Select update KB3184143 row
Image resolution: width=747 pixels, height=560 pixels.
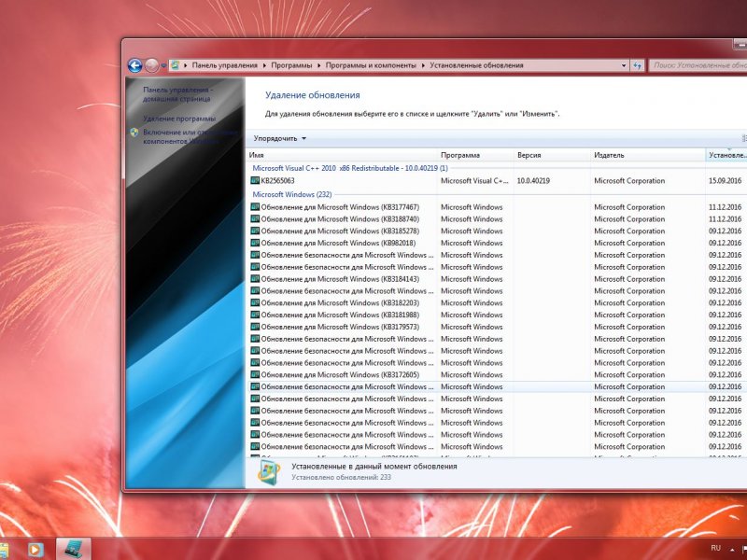[x=498, y=279]
